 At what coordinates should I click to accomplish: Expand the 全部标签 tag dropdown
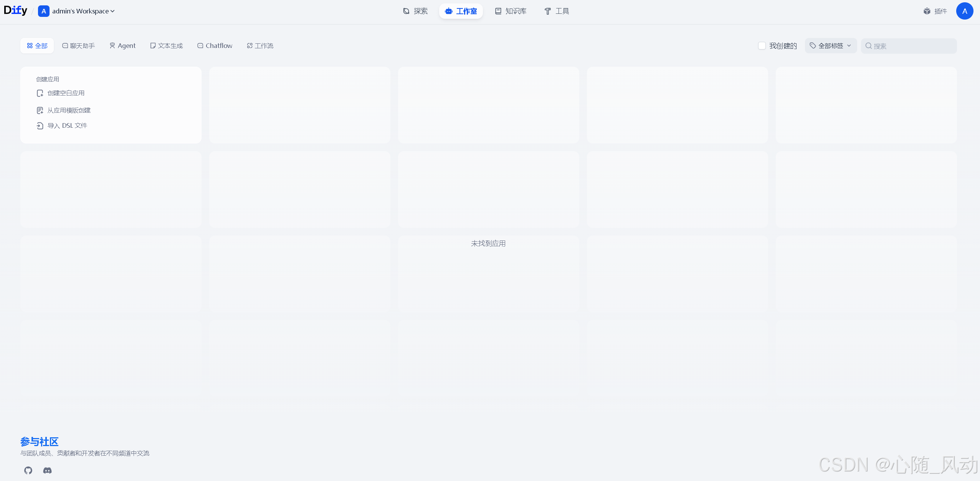(x=831, y=46)
